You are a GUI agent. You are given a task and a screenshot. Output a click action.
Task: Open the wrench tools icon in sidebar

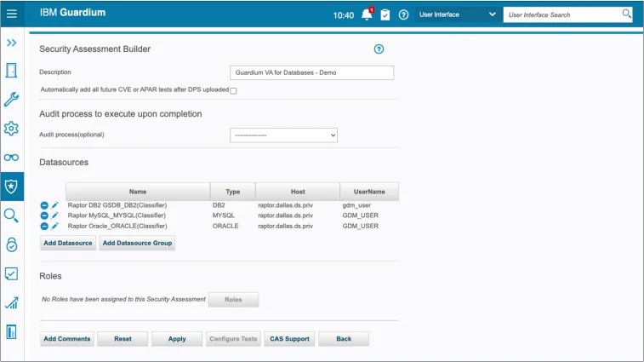pos(12,99)
